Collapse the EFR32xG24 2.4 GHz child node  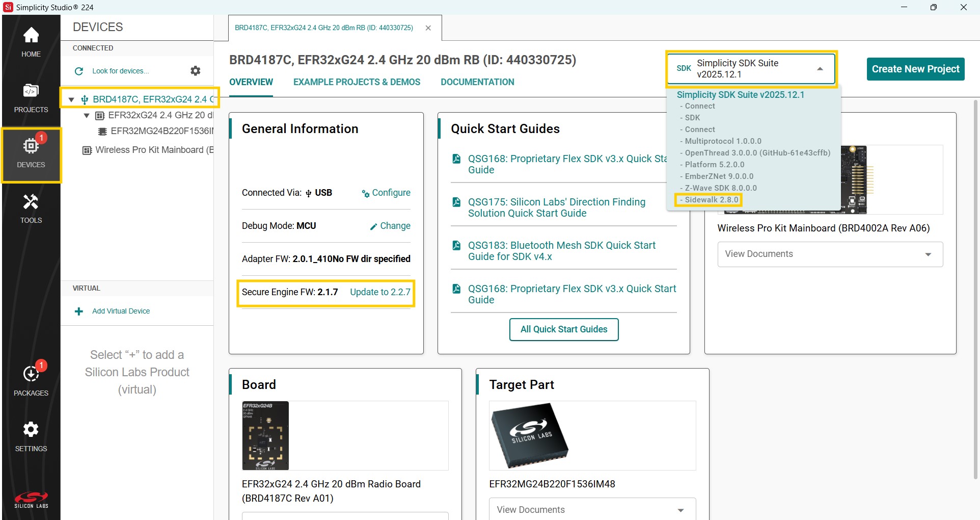point(87,116)
